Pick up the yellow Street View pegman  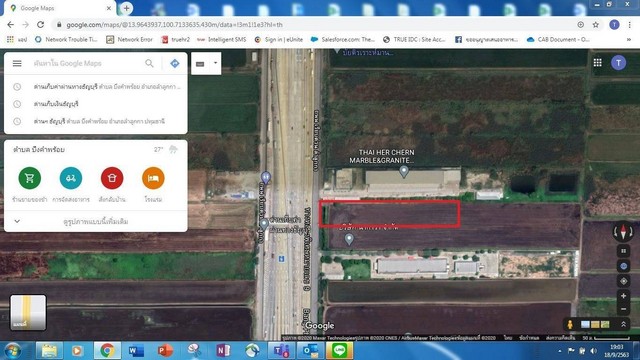(570, 324)
